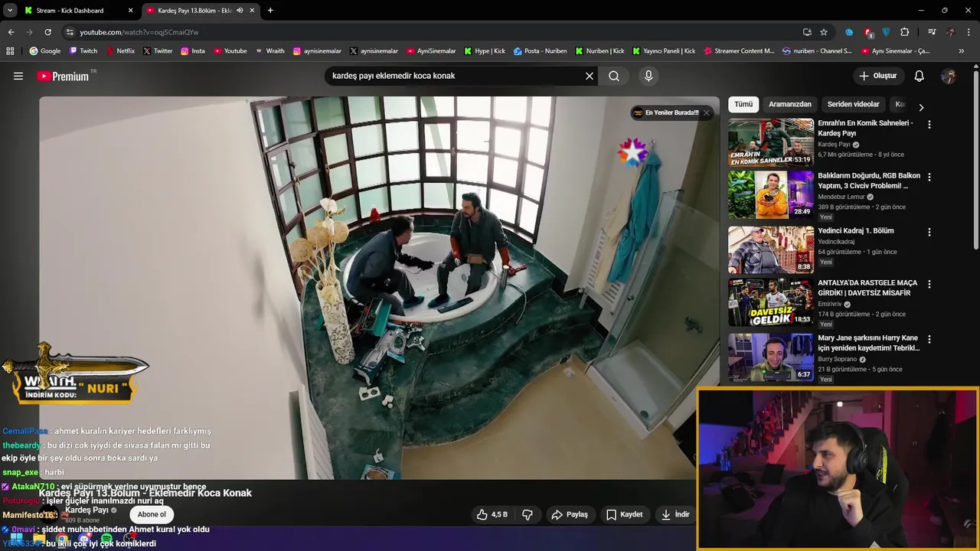Viewport: 980px width, 551px height.
Task: Expand hidden bookmarks overflow chevron
Action: (x=962, y=51)
